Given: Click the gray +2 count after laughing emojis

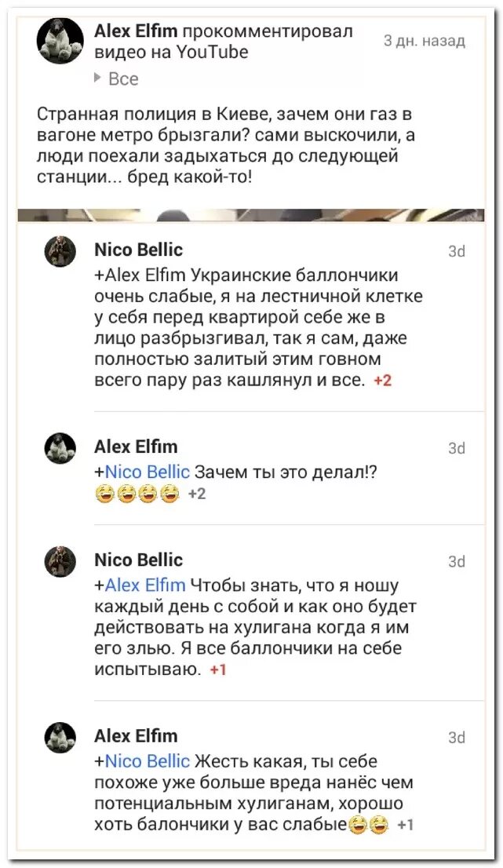Looking at the screenshot, I should pos(197,494).
